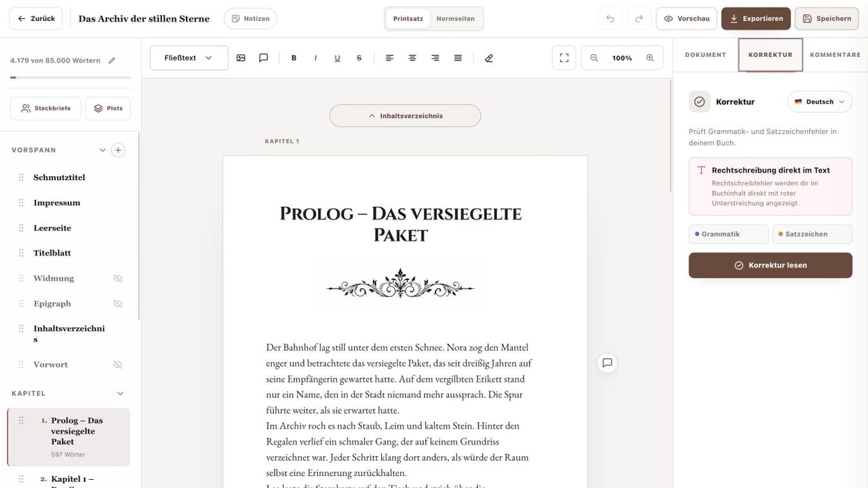Collapse the Inhaltsverzeichnis pill
Screen dimensions: 868x488
(405, 116)
